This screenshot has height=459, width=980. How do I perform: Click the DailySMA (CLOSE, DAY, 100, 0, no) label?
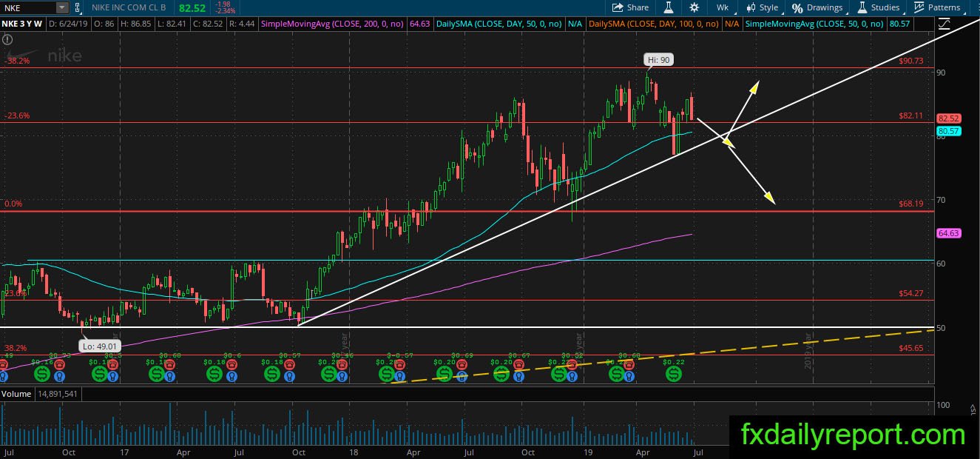tap(654, 24)
